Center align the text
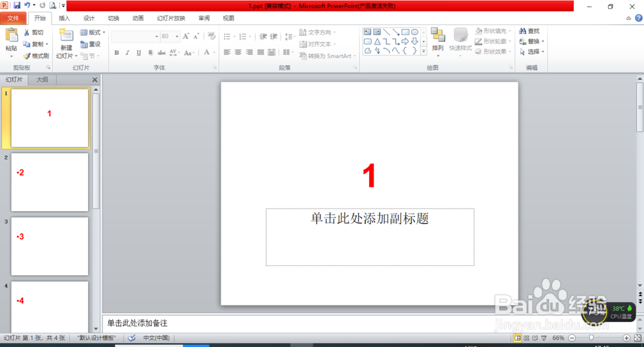Image resolution: width=644 pixels, height=347 pixels. pyautogui.click(x=238, y=53)
